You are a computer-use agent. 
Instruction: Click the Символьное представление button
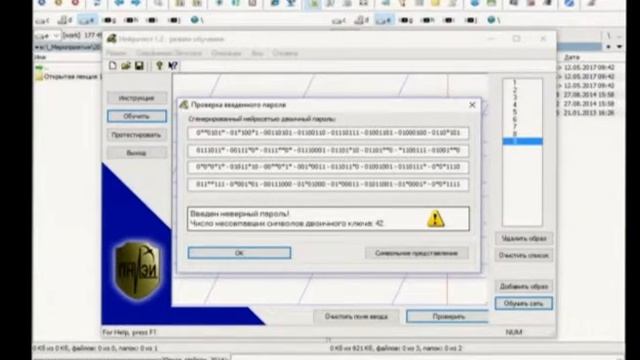pos(416,253)
